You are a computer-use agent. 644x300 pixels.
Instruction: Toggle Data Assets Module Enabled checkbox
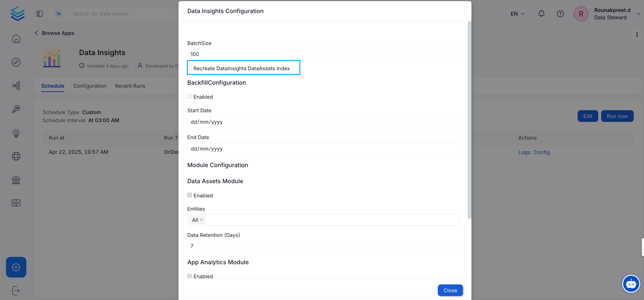189,195
